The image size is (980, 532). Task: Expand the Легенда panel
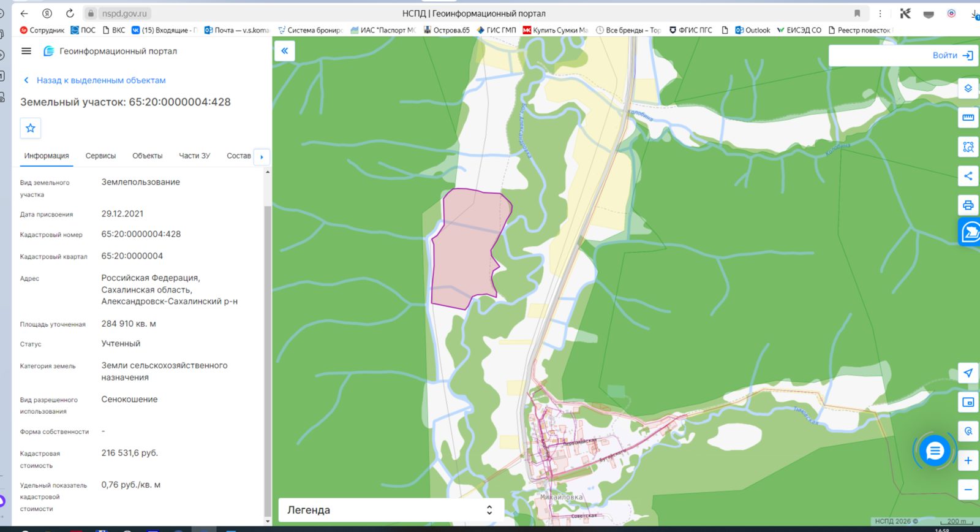coord(391,510)
